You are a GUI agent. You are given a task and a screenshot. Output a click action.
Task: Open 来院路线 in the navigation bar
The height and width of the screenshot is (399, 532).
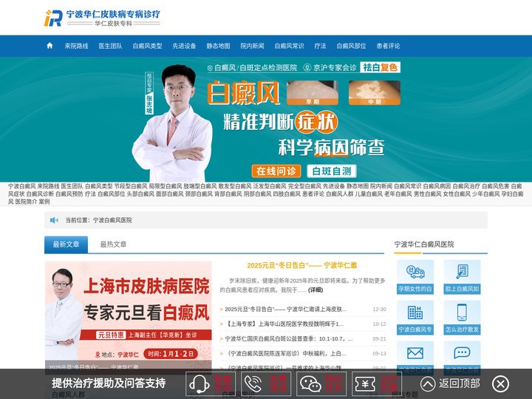(76, 46)
